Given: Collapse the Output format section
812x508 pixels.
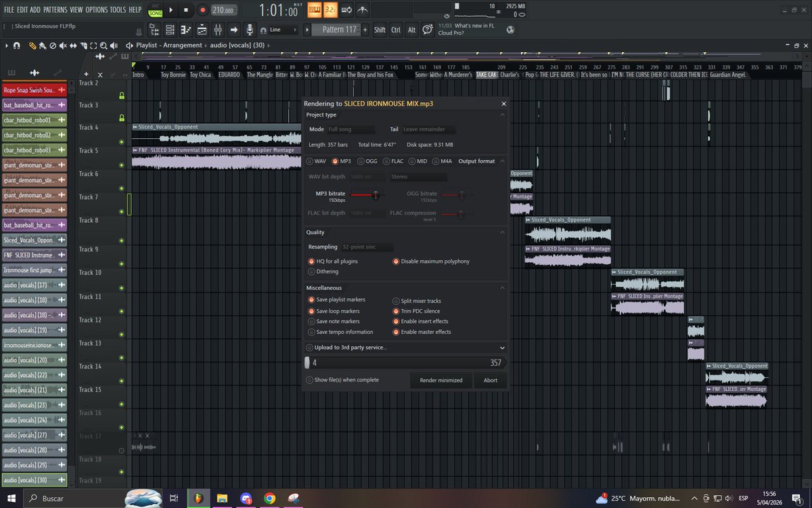Looking at the screenshot, I should [x=502, y=161].
